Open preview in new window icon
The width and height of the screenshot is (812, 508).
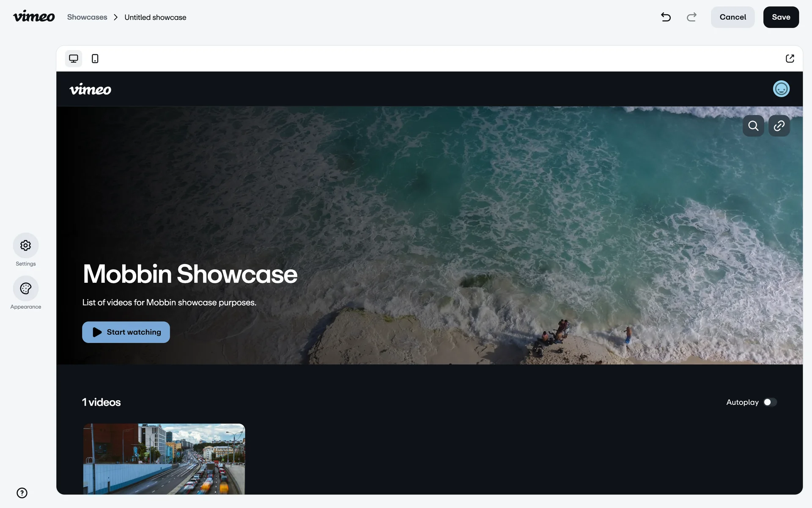click(790, 58)
